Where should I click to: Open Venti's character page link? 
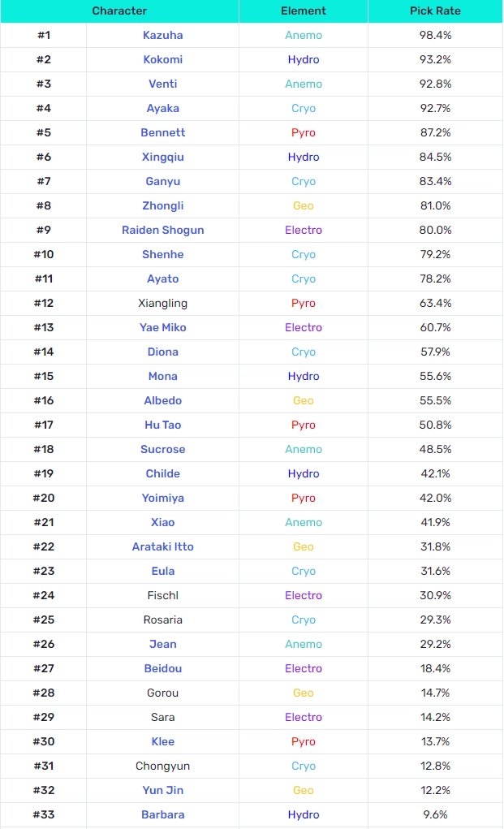click(162, 84)
